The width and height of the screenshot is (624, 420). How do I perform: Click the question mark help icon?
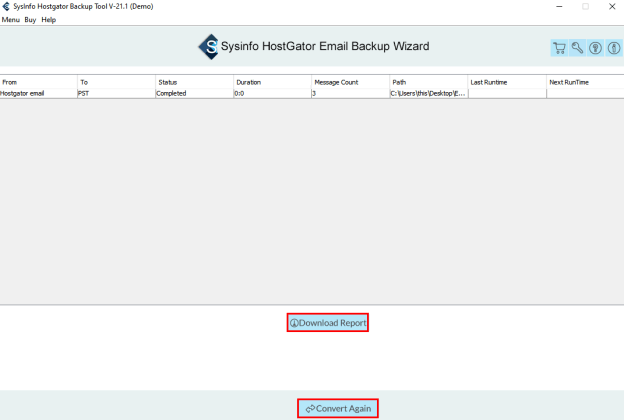pos(595,48)
